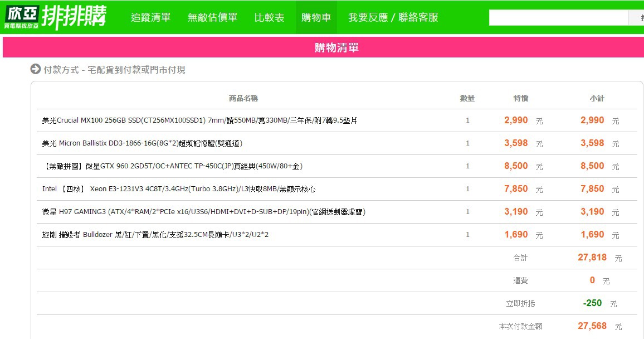Select the 美光Crucial MX100 256GB SSD product name

click(x=199, y=120)
